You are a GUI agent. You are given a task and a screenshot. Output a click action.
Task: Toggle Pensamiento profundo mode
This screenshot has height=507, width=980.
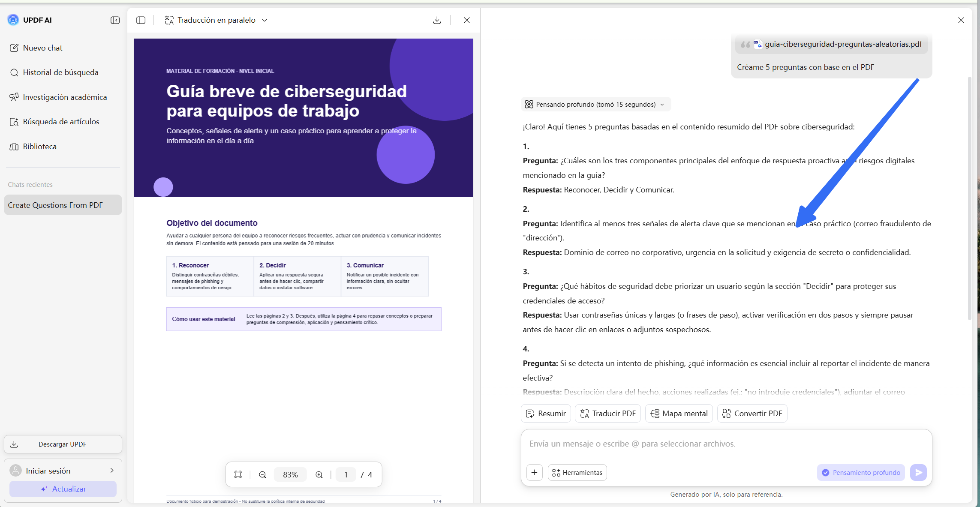pos(861,473)
